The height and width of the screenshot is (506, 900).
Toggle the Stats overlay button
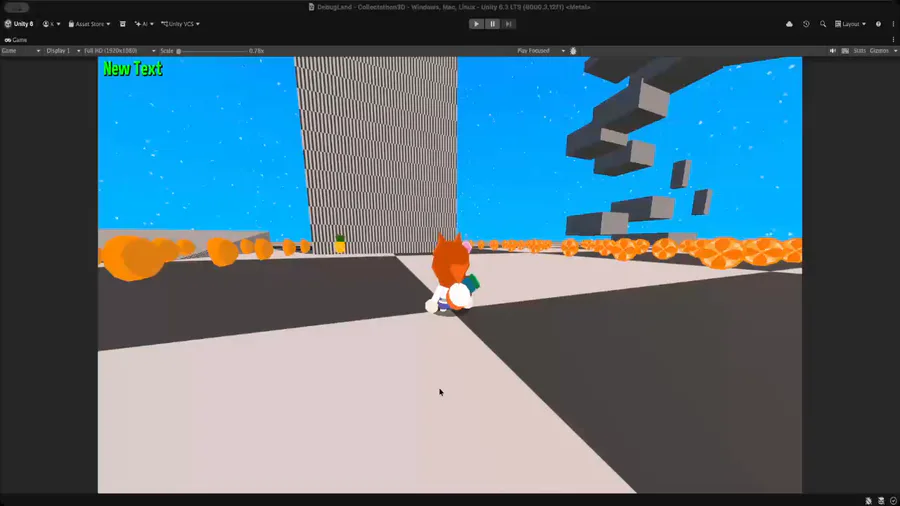[859, 51]
